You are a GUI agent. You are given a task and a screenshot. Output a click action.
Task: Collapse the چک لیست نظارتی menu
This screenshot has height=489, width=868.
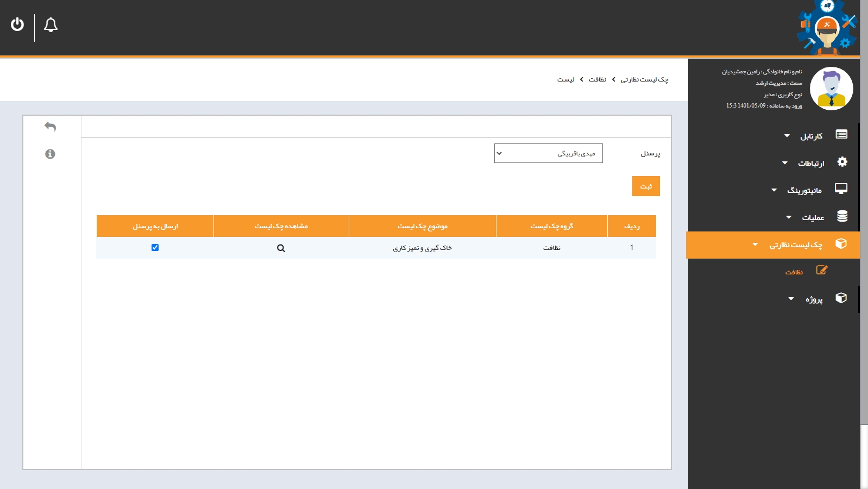[755, 244]
